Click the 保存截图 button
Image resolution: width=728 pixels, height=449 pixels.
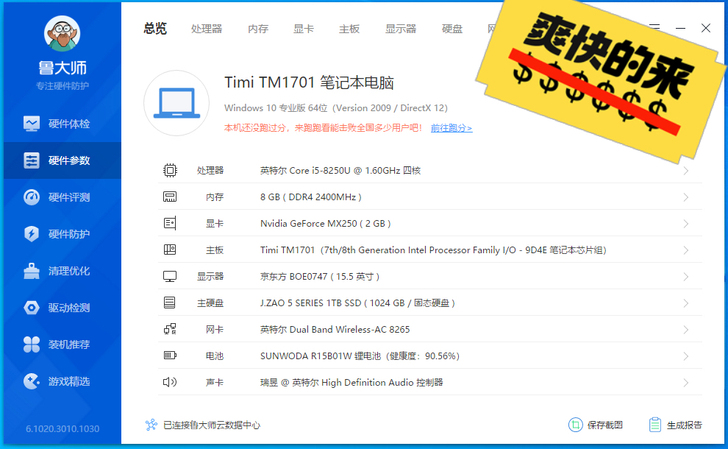tap(596, 425)
